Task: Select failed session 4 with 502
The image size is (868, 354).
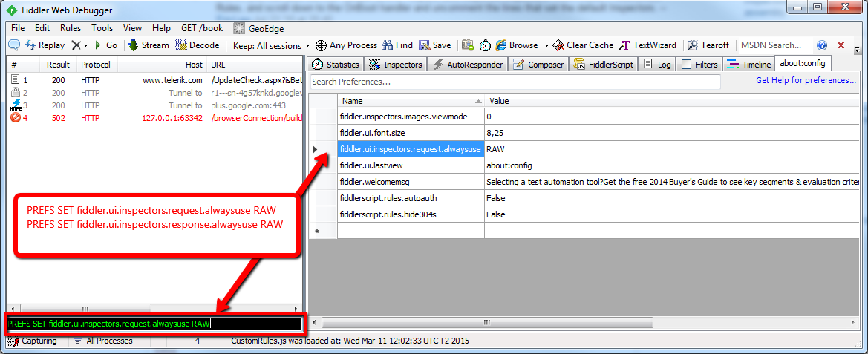Action: coord(154,118)
